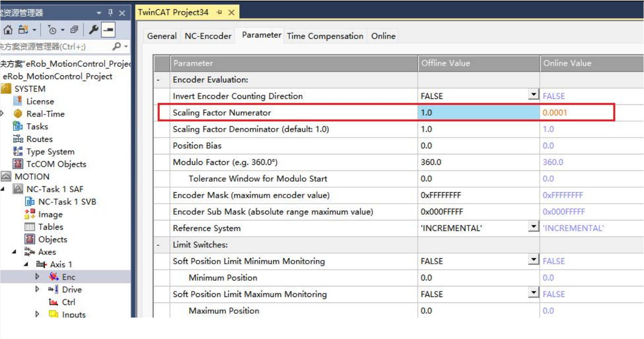Open Soft Position Limit Maximum Monitoring dropdown

534,292
